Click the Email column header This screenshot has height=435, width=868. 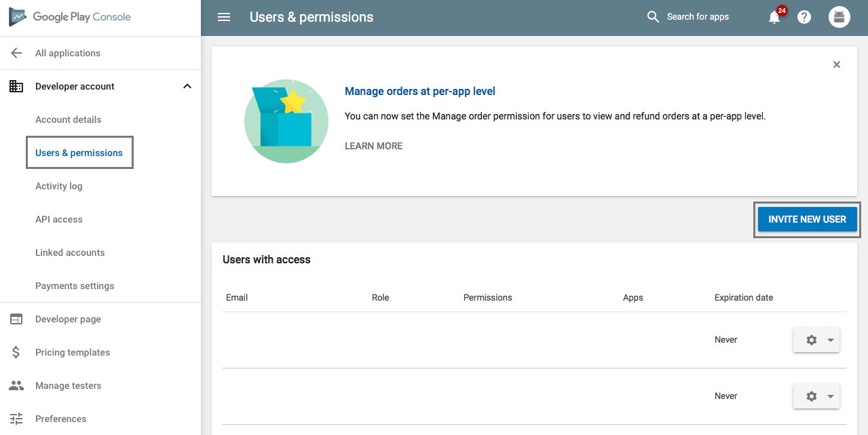point(237,297)
